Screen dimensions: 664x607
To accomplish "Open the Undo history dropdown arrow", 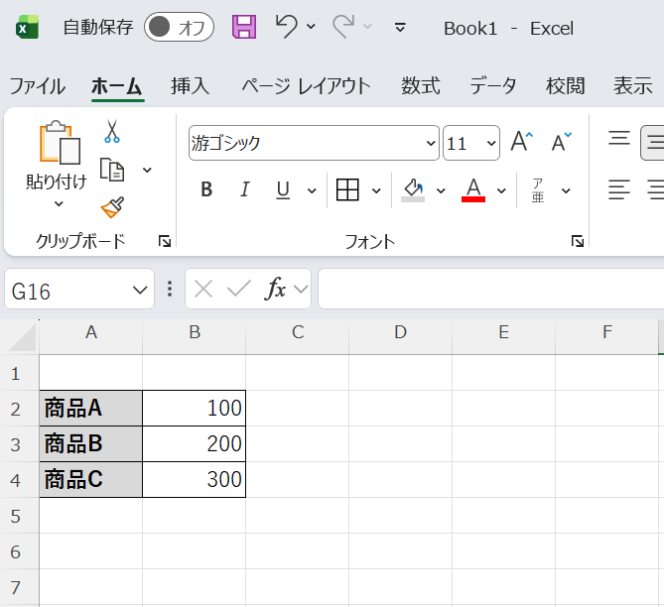I will 311,27.
